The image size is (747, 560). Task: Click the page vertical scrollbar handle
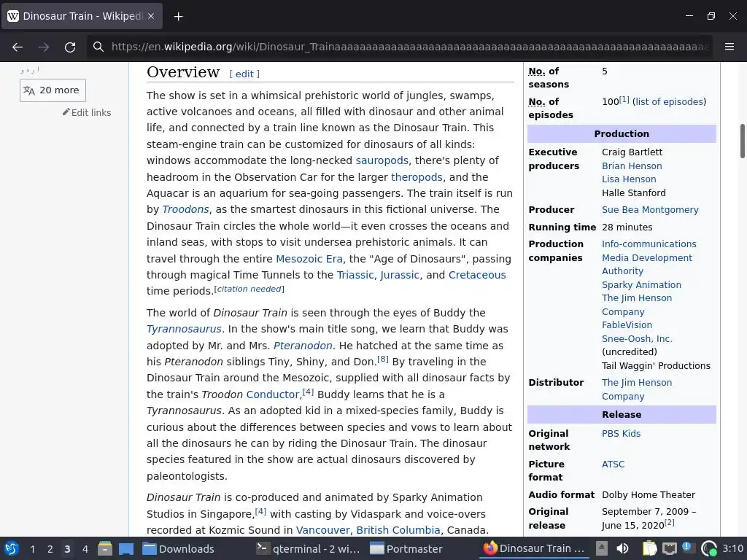click(x=742, y=141)
